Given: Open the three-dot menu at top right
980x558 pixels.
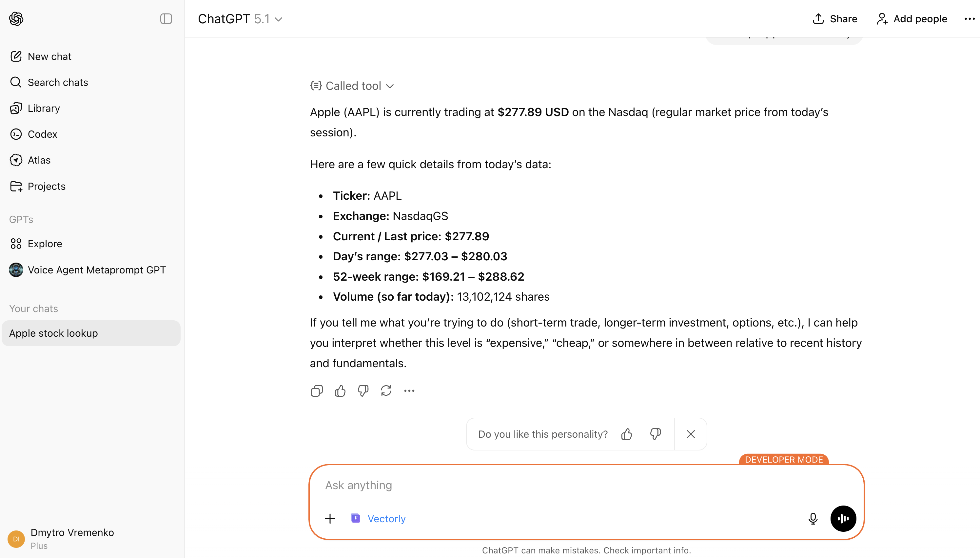Looking at the screenshot, I should pyautogui.click(x=969, y=19).
